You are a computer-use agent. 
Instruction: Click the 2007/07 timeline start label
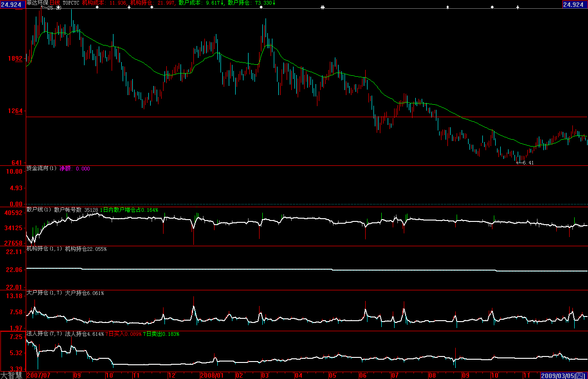39,375
